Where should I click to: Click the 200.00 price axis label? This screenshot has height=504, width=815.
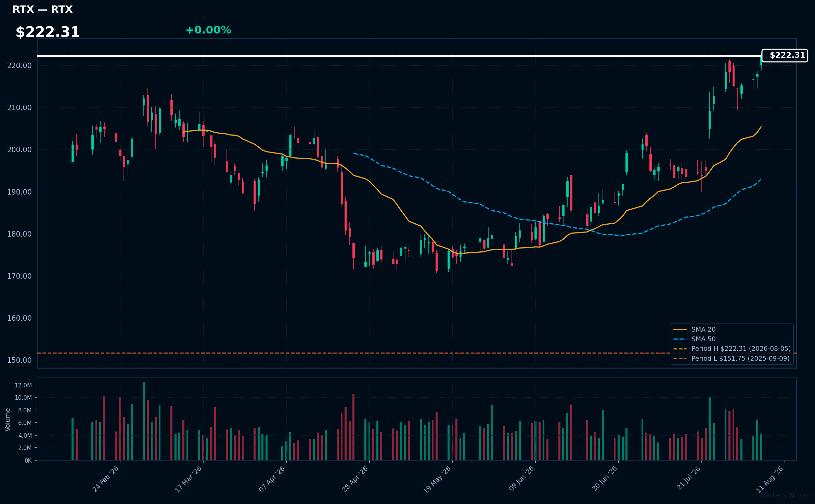click(x=20, y=150)
